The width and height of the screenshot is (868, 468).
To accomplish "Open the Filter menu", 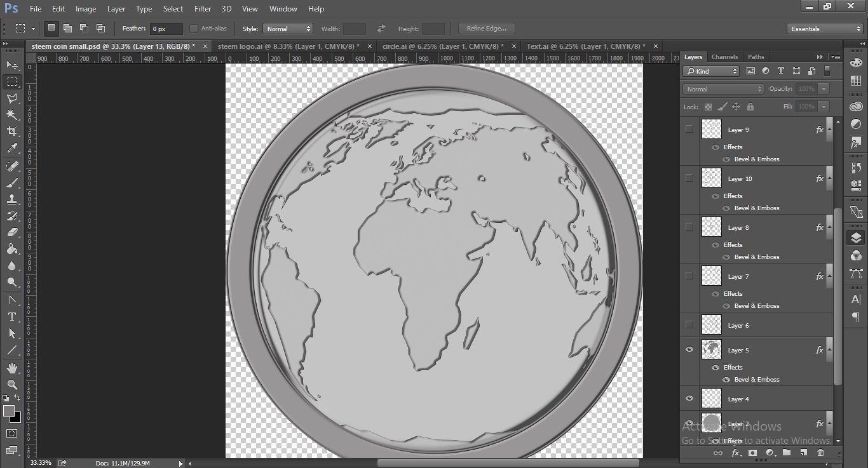I will tap(203, 9).
